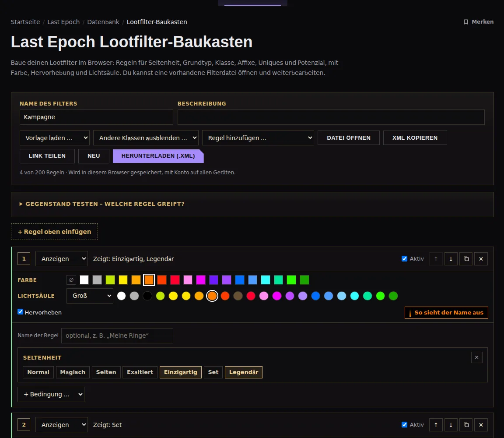This screenshot has width=504, height=438.
Task: Open the Vorlage laden dropdown
Action: 55,138
